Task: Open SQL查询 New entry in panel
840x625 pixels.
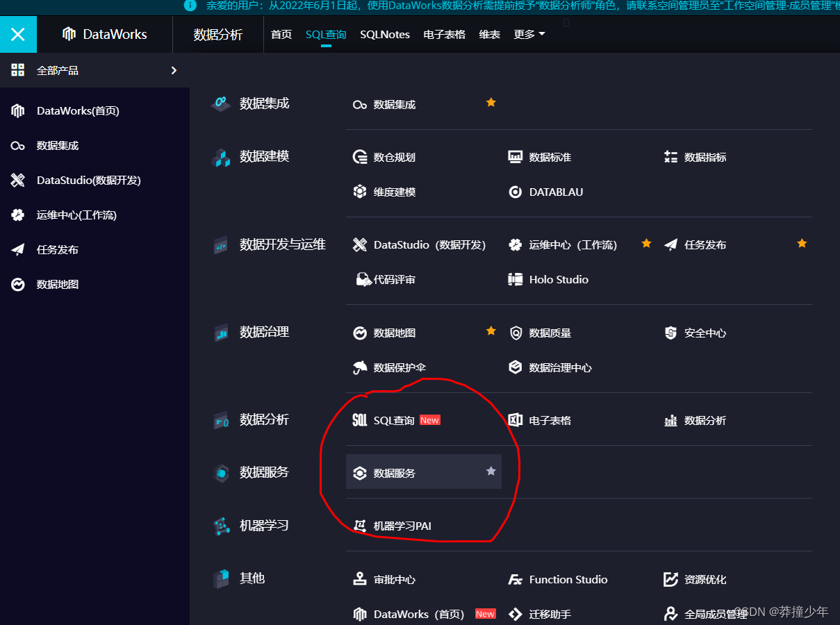Action: [396, 421]
